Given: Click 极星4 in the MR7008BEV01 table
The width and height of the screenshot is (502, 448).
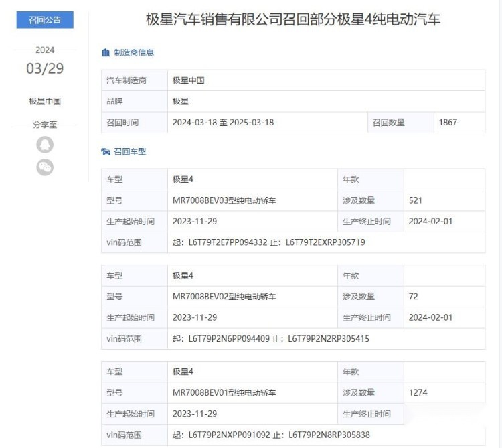Looking at the screenshot, I should click(x=183, y=372).
